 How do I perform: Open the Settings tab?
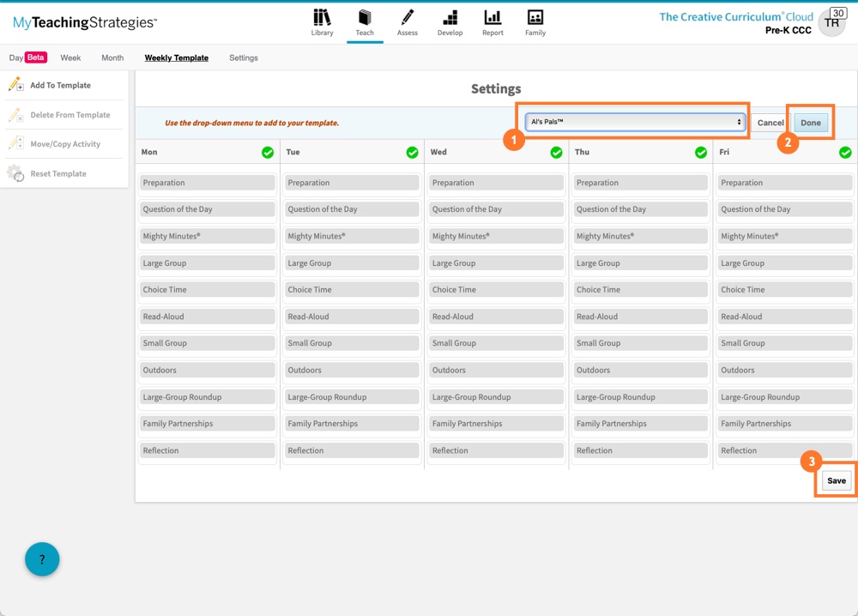[243, 58]
